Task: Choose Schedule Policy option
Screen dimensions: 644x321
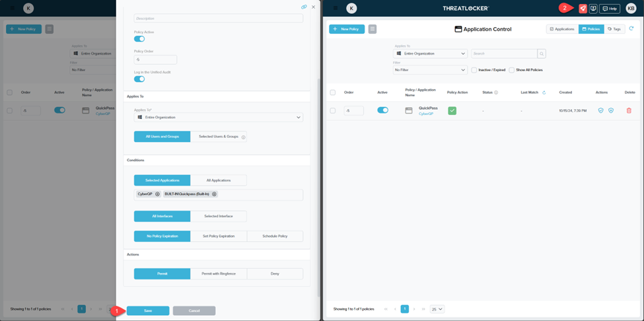Action: point(275,236)
